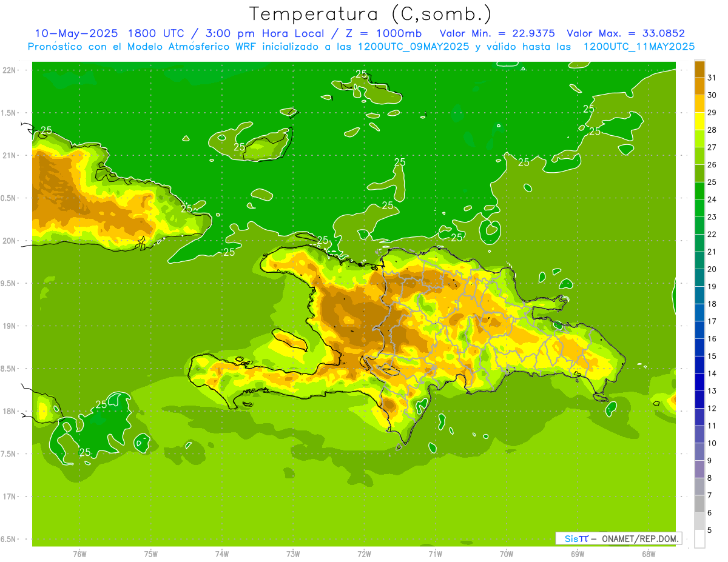Screen dimensions: 728x562
Task: Select the 'Valor Min. = 22.9375' text
Action: 497,33
